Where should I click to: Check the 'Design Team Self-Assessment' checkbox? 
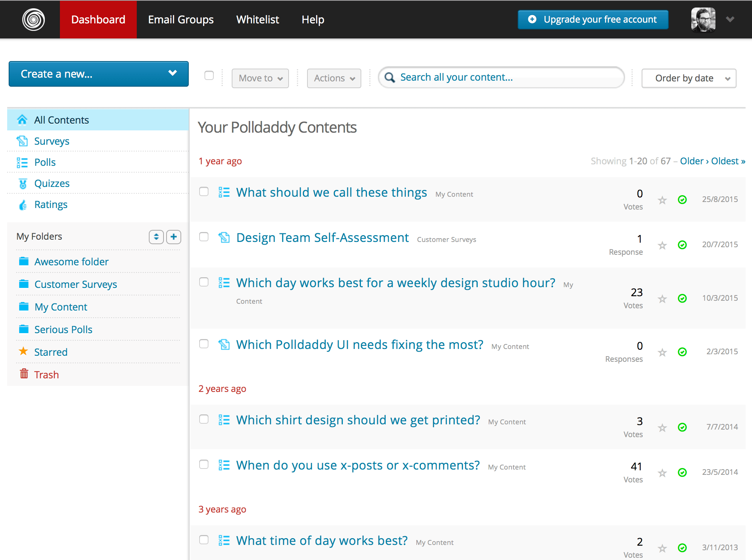point(204,237)
